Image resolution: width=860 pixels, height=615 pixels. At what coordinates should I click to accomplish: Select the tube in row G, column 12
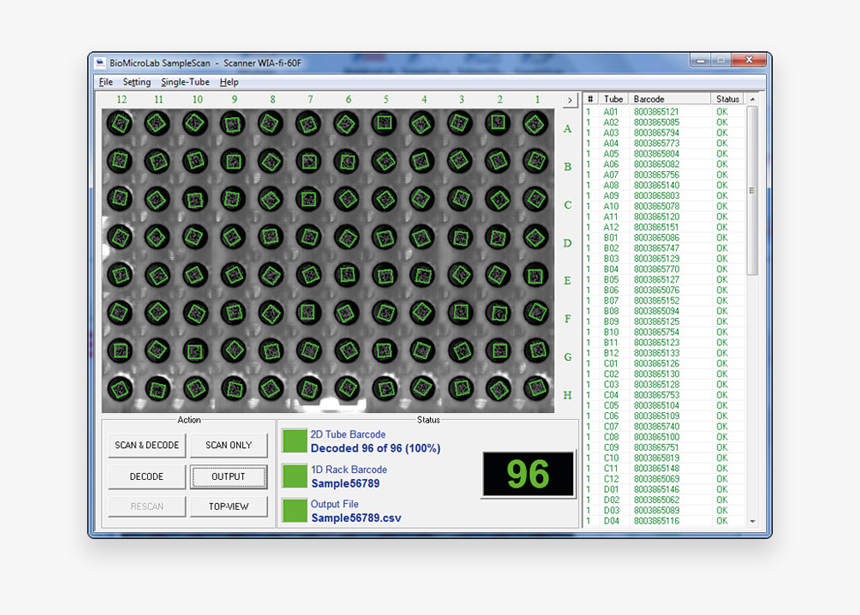(x=120, y=351)
